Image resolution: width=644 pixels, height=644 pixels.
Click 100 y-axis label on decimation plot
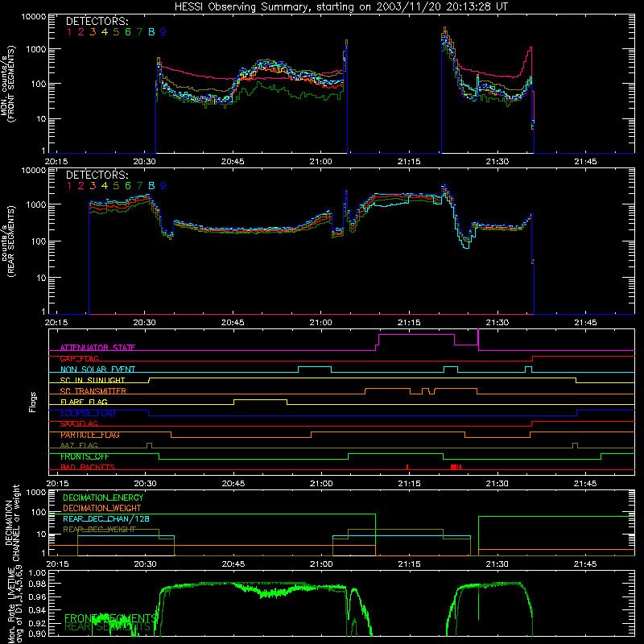(x=39, y=512)
